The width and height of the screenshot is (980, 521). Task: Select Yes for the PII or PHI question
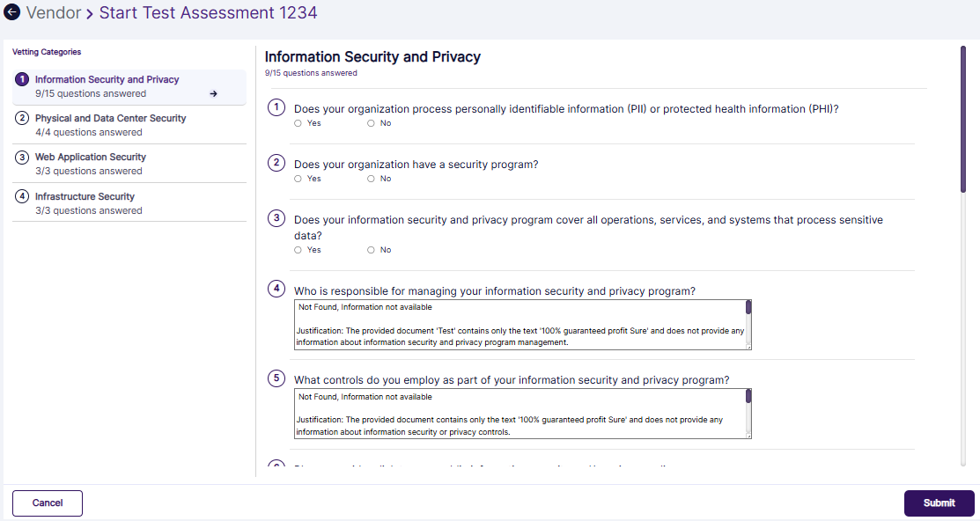click(297, 123)
